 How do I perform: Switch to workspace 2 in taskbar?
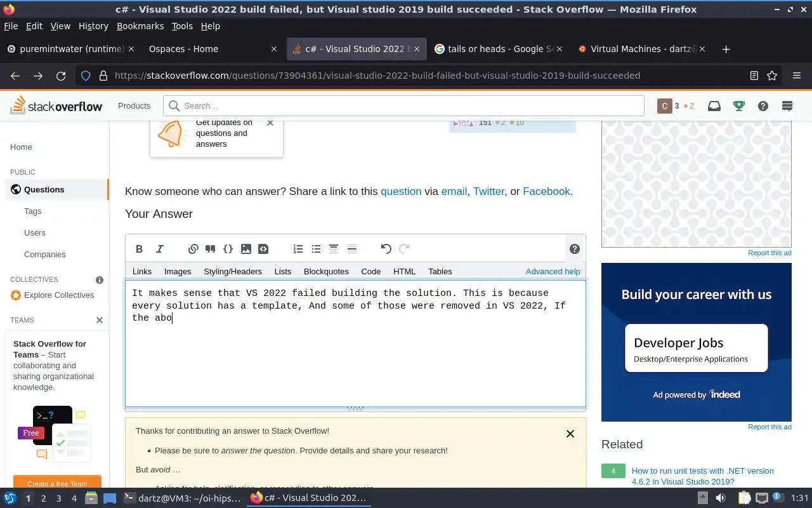tap(44, 498)
